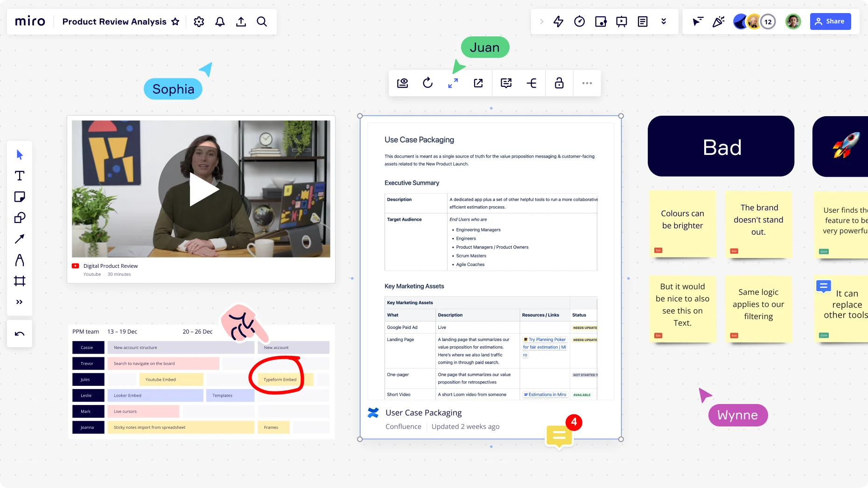868x488 pixels.
Task: Show the 12 other collaborators
Action: tap(768, 21)
